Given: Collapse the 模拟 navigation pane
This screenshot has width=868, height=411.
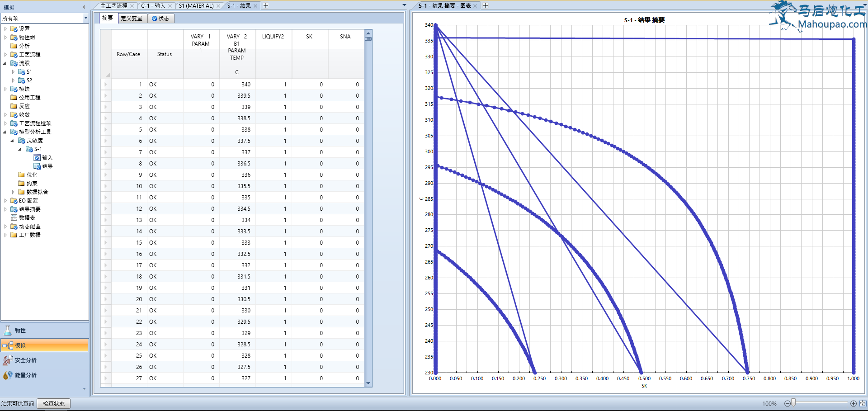Looking at the screenshot, I should [84, 7].
